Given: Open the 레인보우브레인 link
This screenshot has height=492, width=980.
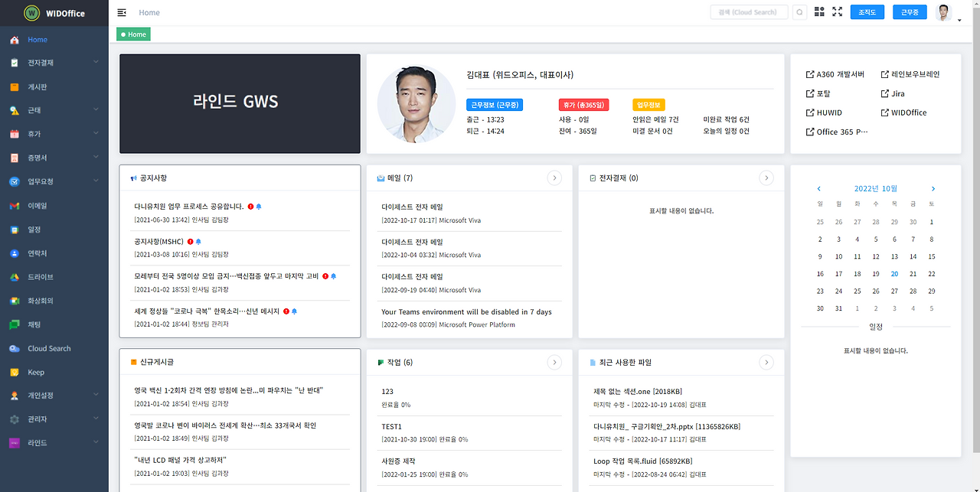Looking at the screenshot, I should [910, 74].
